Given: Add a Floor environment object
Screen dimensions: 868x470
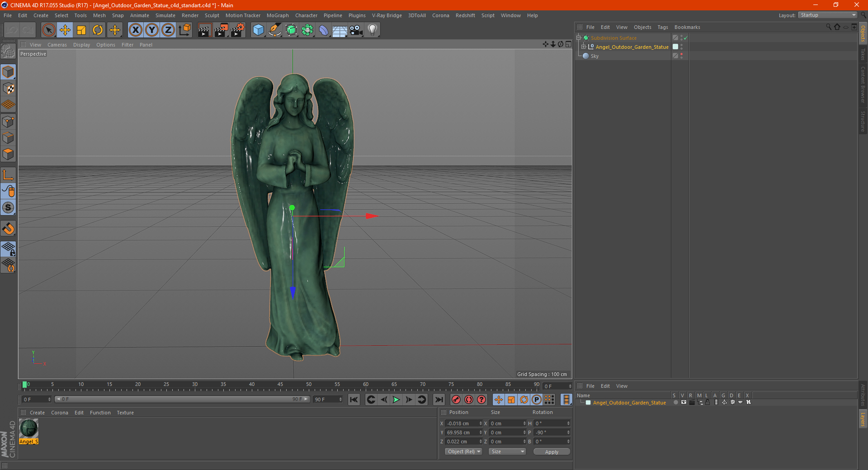Looking at the screenshot, I should [x=340, y=30].
